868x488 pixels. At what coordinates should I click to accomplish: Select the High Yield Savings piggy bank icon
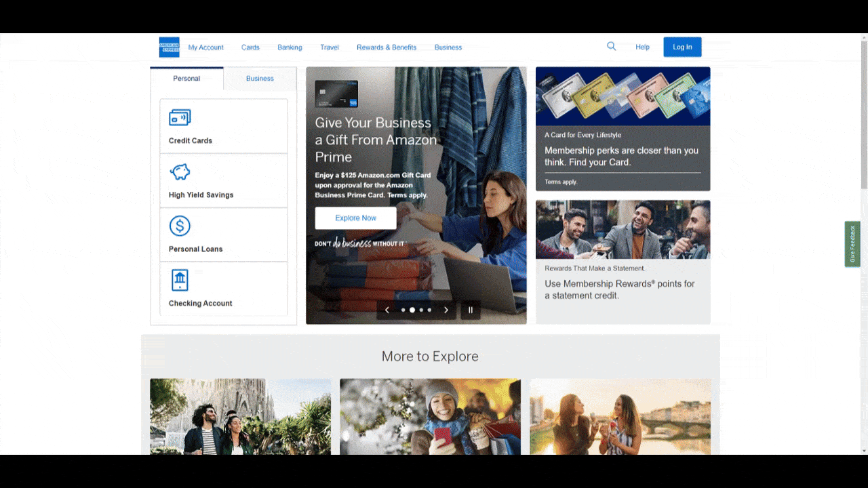(180, 171)
